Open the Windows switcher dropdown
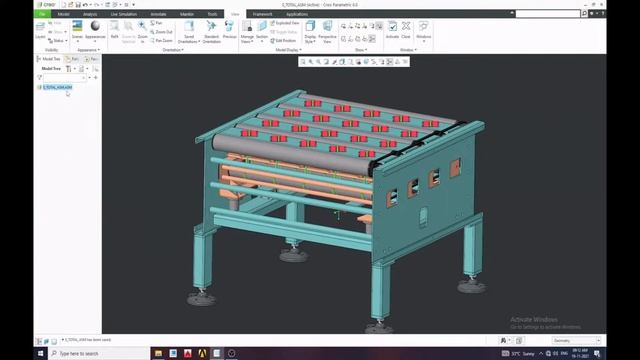 point(424,31)
